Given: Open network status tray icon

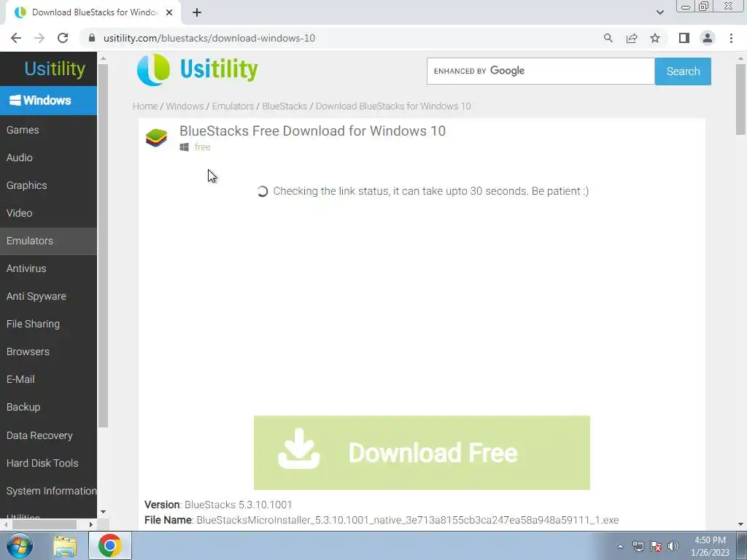Looking at the screenshot, I should [x=638, y=546].
